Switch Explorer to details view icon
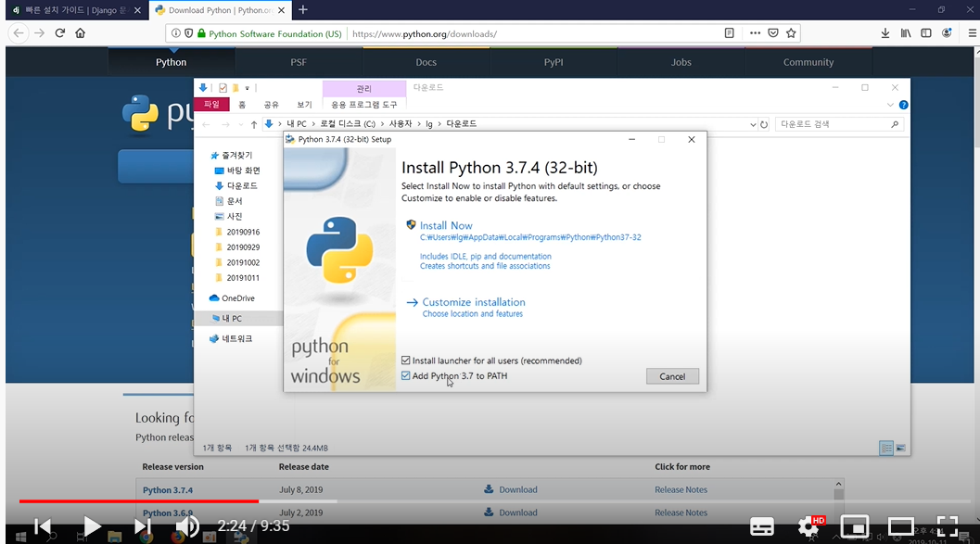Viewport: 980px width, 544px height. pos(886,448)
